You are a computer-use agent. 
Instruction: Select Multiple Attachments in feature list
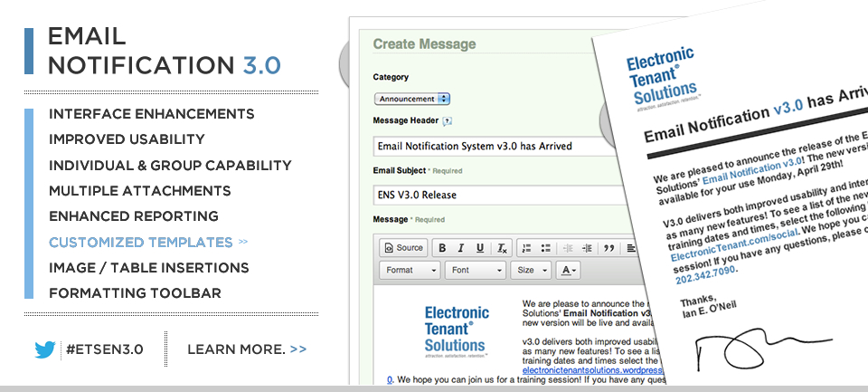click(139, 191)
